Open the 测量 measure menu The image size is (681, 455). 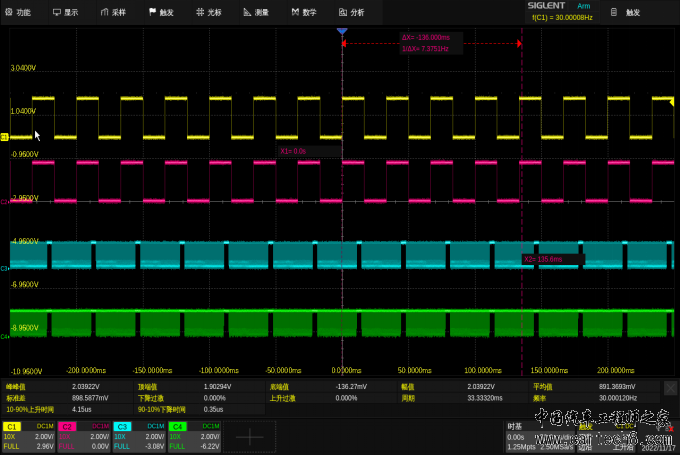(x=257, y=12)
